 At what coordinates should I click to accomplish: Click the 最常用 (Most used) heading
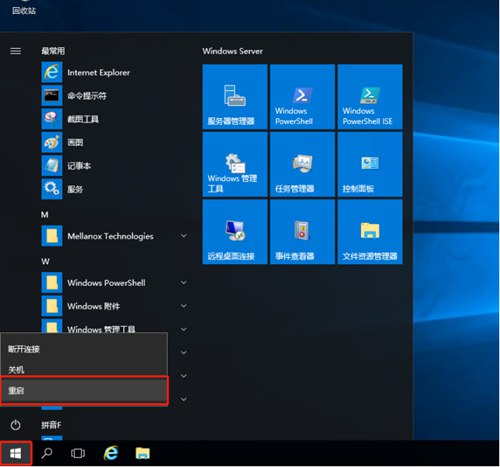[x=53, y=51]
